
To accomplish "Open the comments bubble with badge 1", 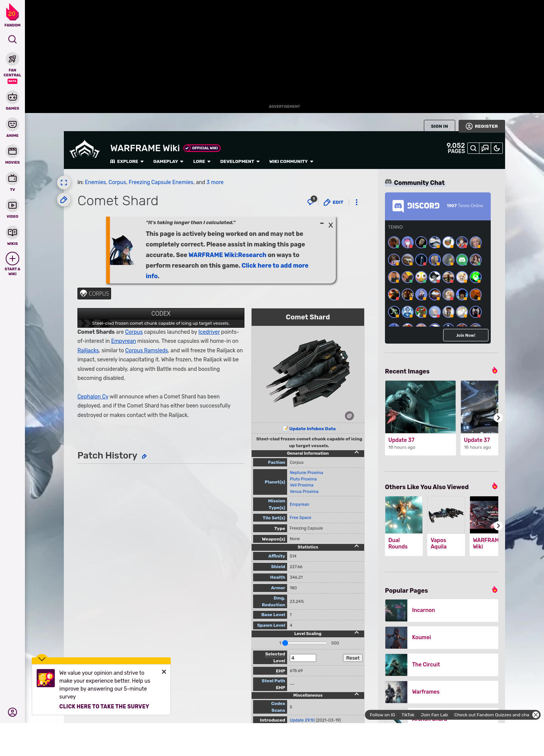I will point(312,201).
